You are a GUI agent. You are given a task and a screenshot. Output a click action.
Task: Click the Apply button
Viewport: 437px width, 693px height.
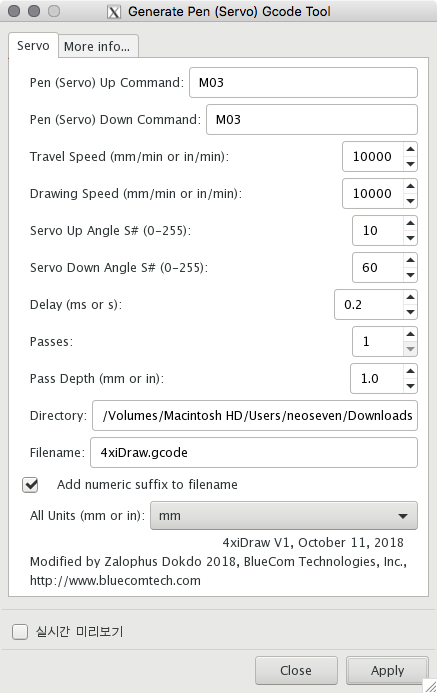387,670
